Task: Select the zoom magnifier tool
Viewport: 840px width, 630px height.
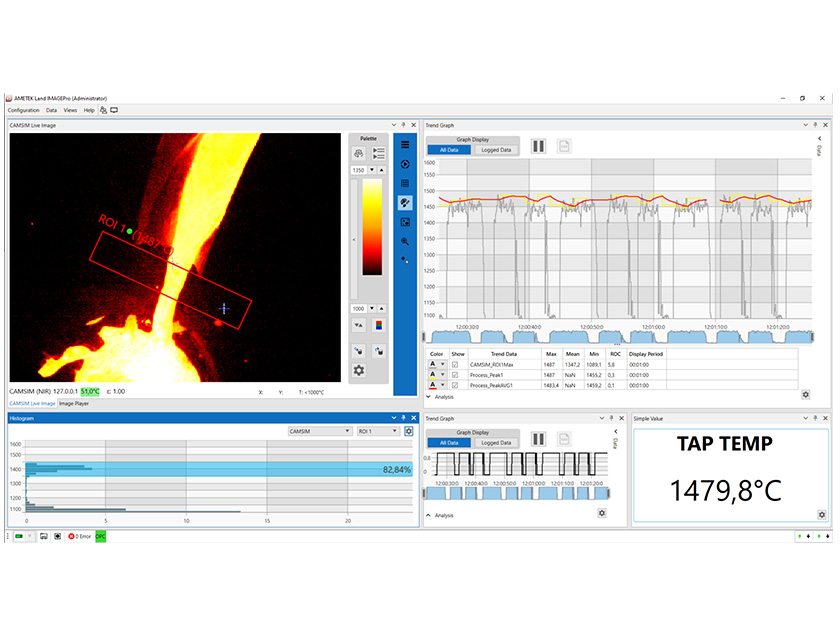Action: click(x=405, y=242)
